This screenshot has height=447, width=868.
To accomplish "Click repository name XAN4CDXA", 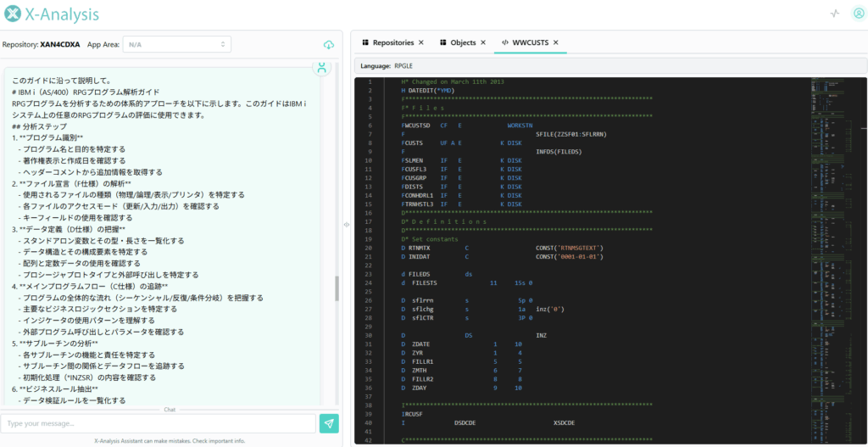I will point(60,44).
